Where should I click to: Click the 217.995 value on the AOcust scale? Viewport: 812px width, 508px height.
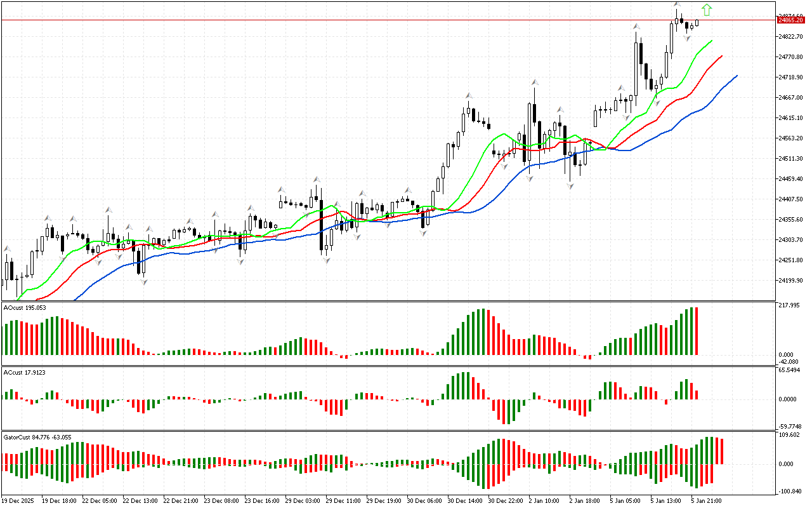(x=789, y=305)
